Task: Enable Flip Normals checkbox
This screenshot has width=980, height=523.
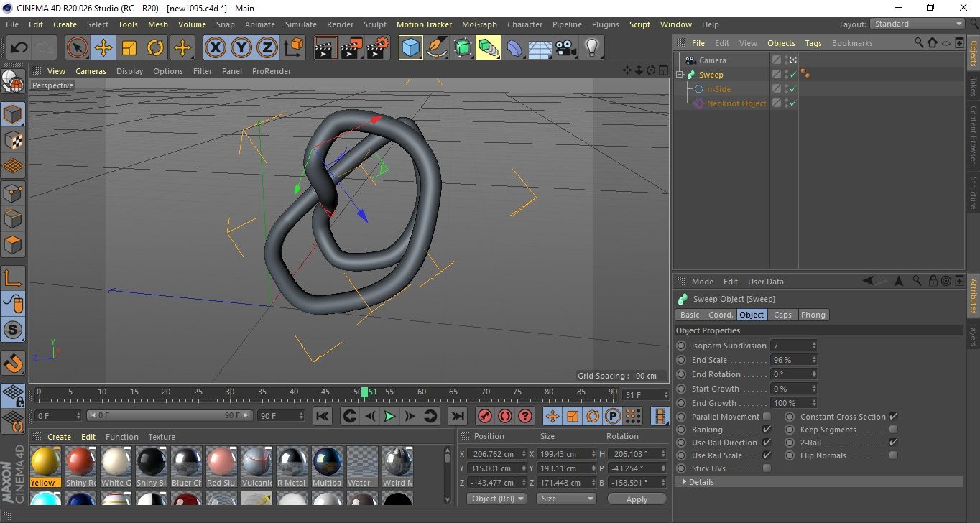Action: tap(893, 455)
